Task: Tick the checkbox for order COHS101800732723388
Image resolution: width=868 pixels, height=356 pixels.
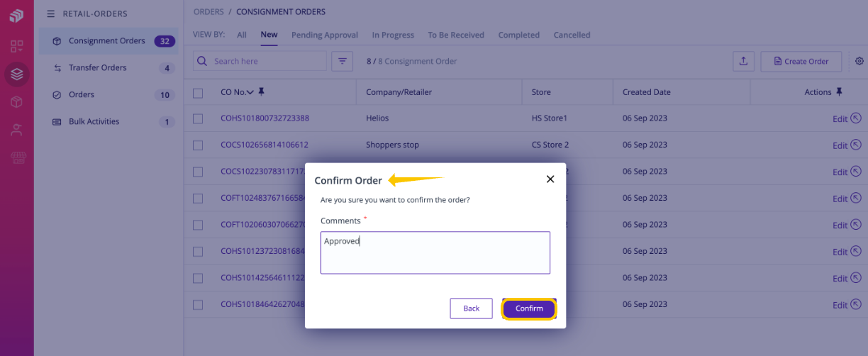Action: 198,118
